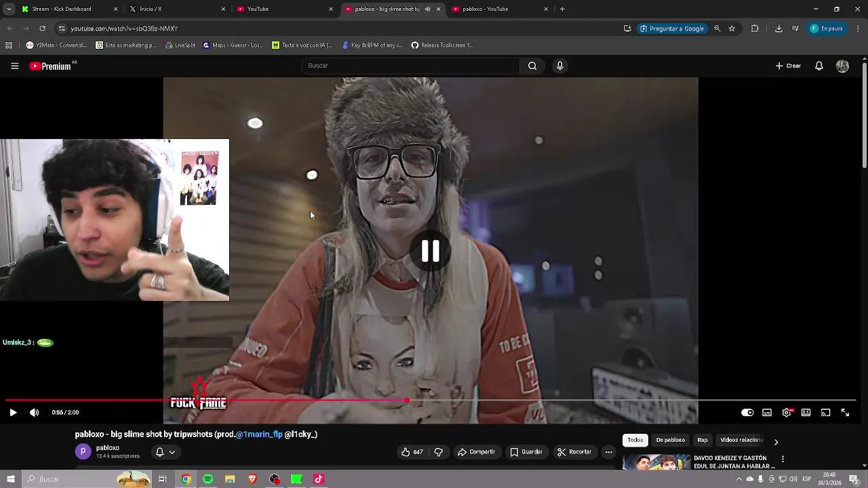Image resolution: width=868 pixels, height=488 pixels.
Task: Click Preguntar a Google button
Action: coord(673,28)
